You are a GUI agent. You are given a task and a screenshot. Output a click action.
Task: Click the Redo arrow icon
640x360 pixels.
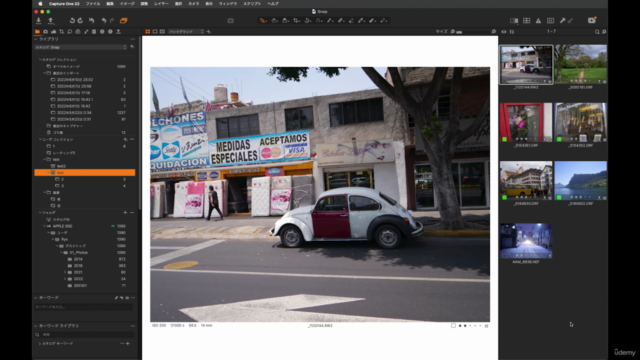click(112, 20)
